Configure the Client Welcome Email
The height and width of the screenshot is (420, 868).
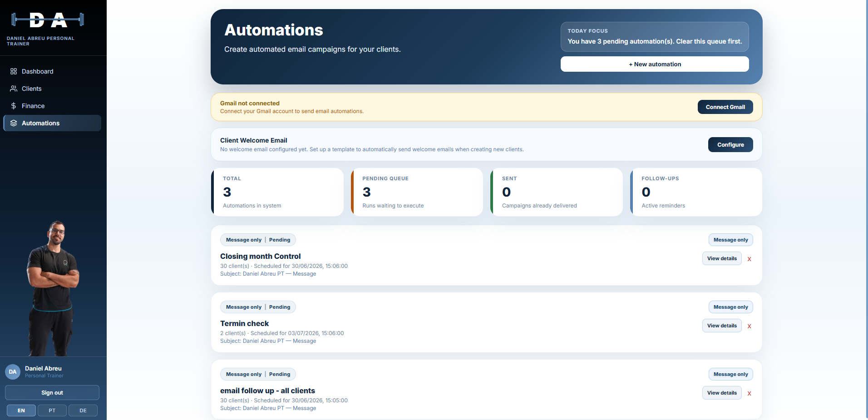pyautogui.click(x=730, y=144)
